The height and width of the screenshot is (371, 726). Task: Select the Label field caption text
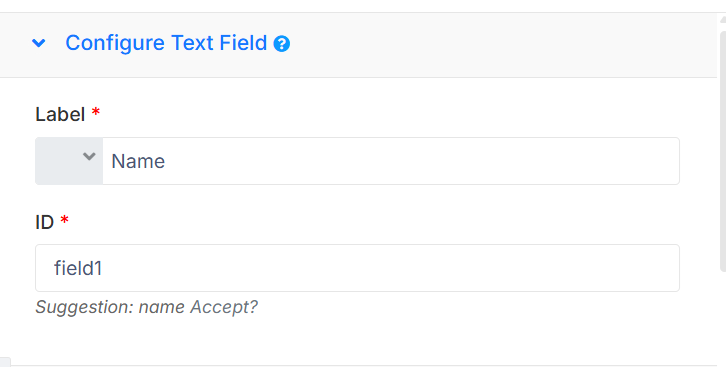pos(60,114)
